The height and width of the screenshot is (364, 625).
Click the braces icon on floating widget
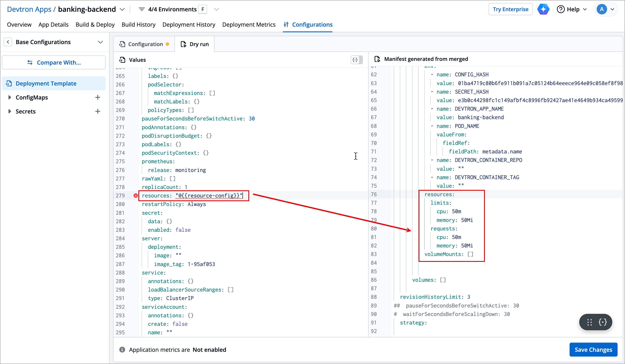coord(603,322)
